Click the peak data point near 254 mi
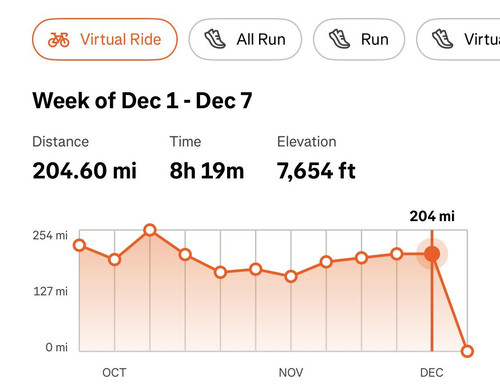Viewport: 500px width, 392px height. (150, 230)
